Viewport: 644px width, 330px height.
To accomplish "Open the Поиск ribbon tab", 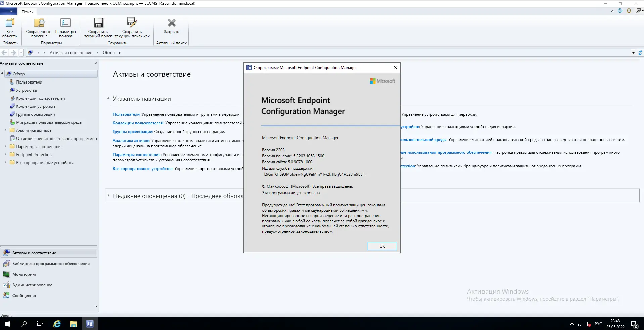I will [28, 12].
